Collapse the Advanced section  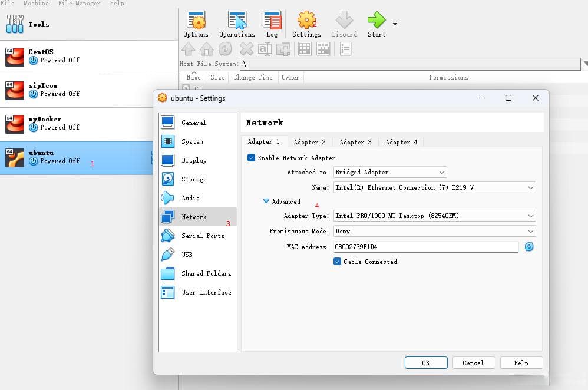pyautogui.click(x=266, y=201)
